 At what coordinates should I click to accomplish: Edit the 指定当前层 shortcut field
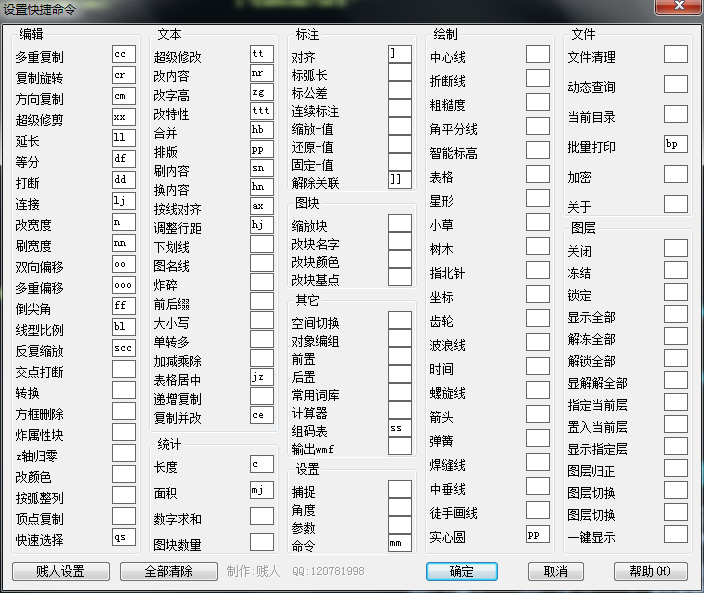(x=676, y=402)
